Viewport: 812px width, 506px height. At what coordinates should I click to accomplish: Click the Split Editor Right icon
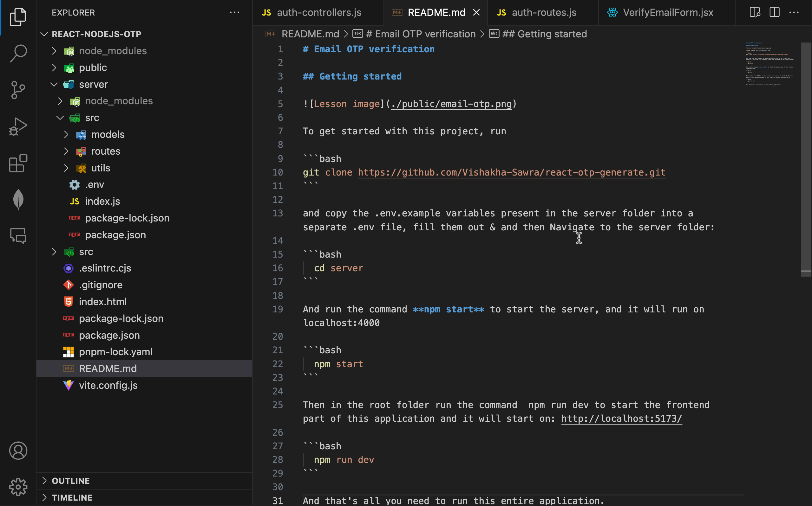click(x=775, y=13)
